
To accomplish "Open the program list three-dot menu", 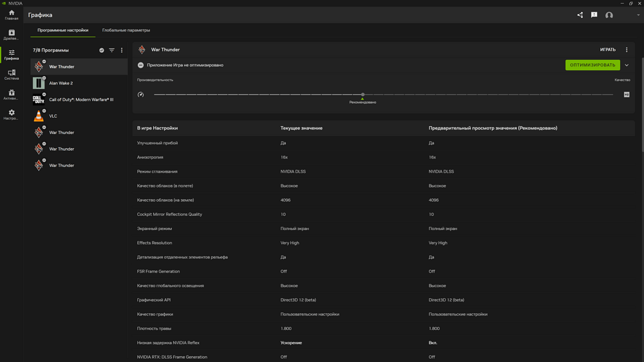I will (x=122, y=50).
